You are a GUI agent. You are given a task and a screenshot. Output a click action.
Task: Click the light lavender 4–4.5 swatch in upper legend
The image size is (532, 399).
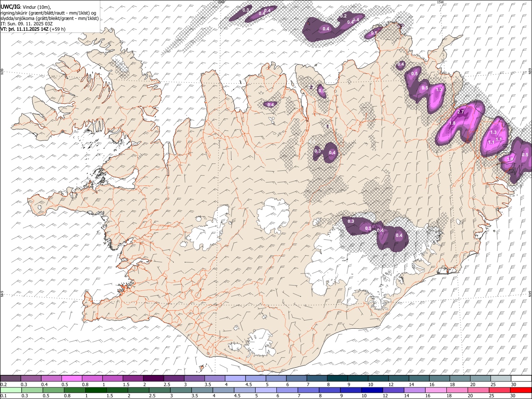click(234, 379)
